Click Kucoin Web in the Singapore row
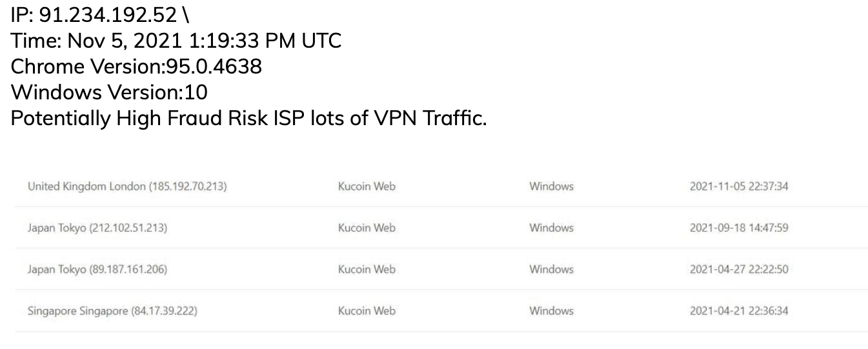 click(x=367, y=310)
